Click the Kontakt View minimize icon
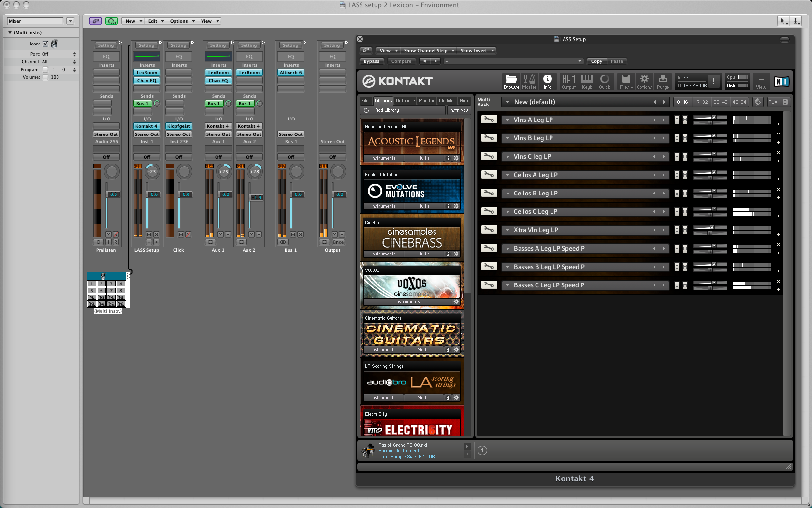Screen dimensions: 812x508 coord(761,81)
